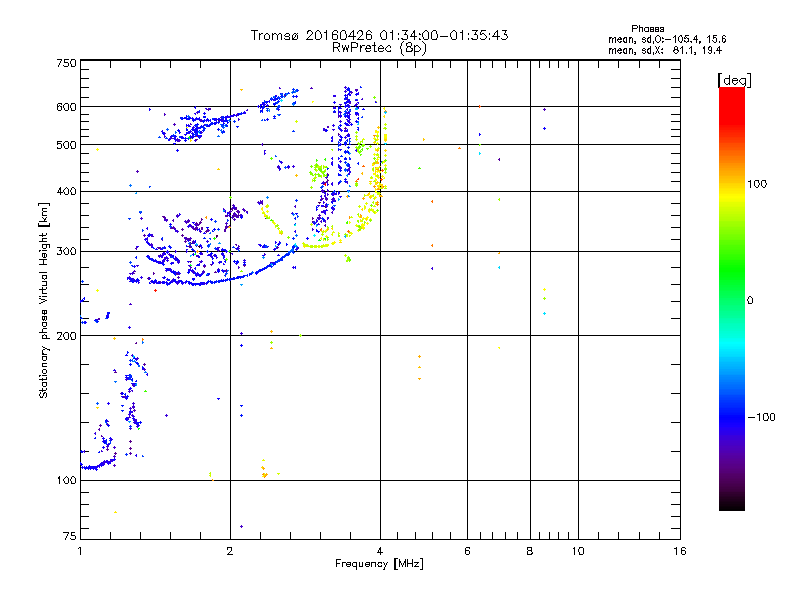Click the '[deg]' colorbar unit label
Viewport: 800px width, 600px height.
pyautogui.click(x=734, y=80)
